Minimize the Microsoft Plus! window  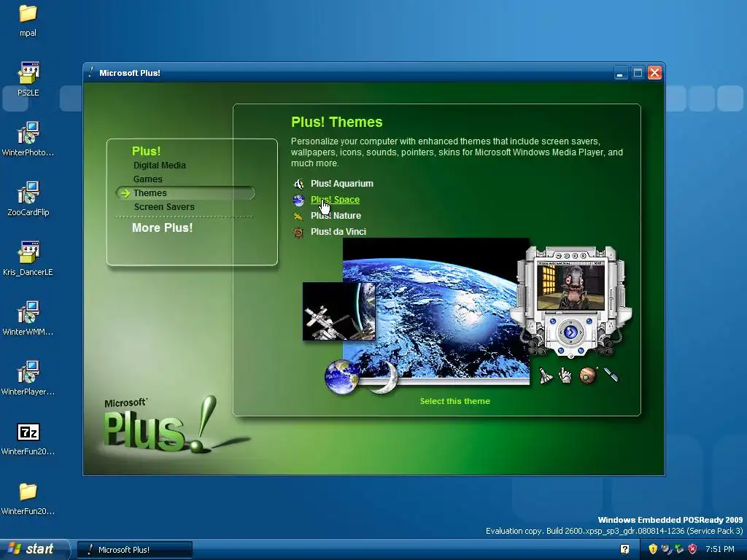coord(620,73)
